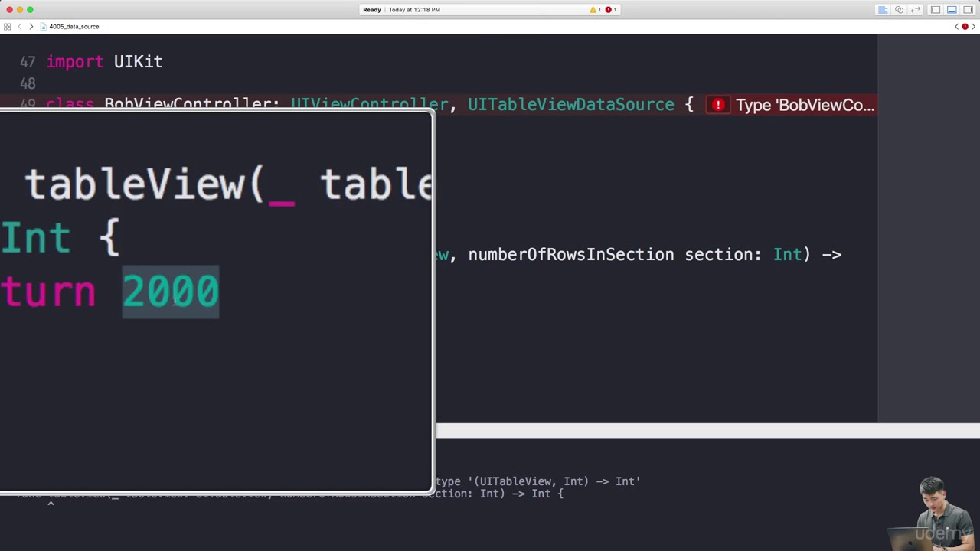Click numberOfRowsInSection in the editor
The width and height of the screenshot is (980, 551).
coord(571,255)
